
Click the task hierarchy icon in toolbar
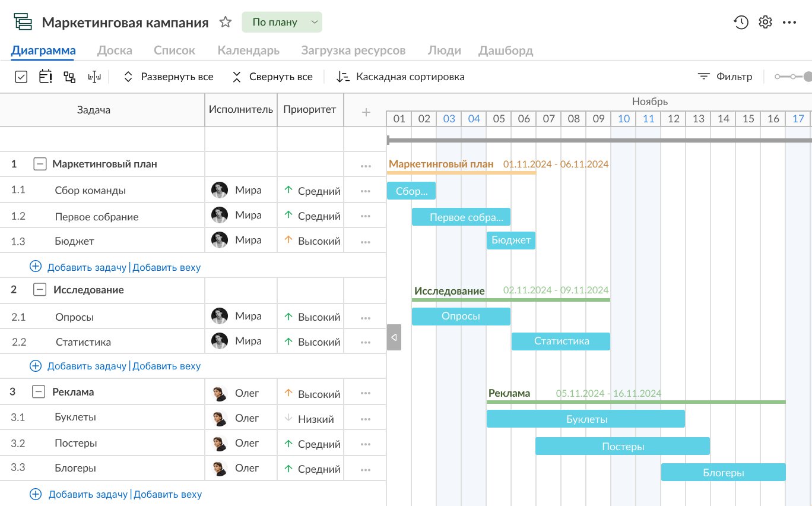click(69, 77)
